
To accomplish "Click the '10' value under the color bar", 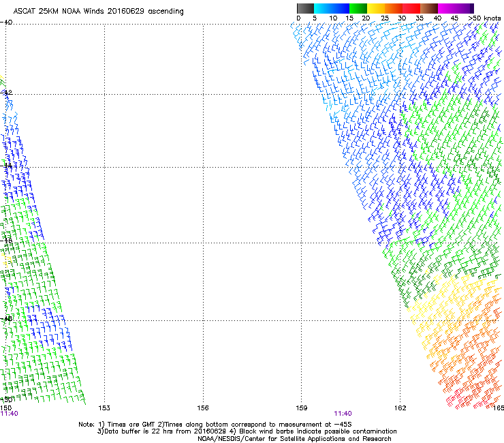I will pyautogui.click(x=333, y=18).
